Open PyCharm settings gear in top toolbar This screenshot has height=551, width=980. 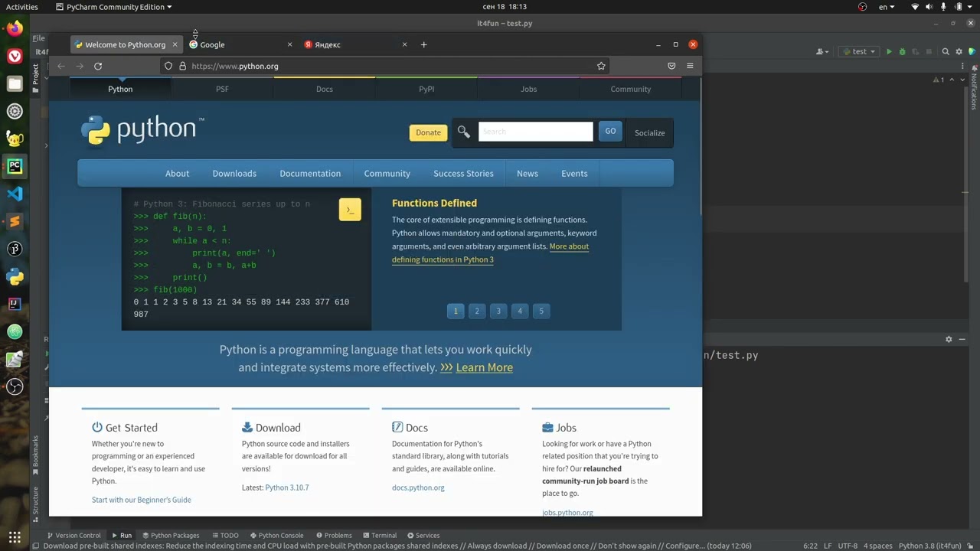pos(959,51)
